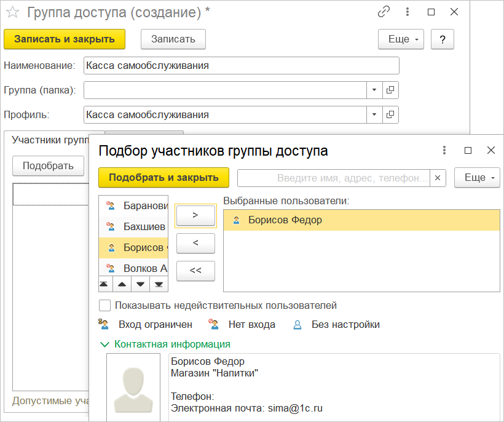Clear the user search field

[438, 178]
